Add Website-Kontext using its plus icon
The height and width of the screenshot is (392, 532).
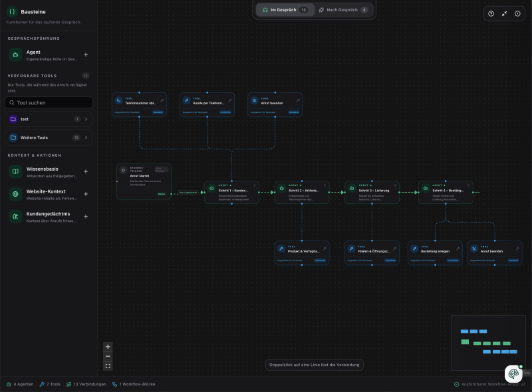[86, 194]
